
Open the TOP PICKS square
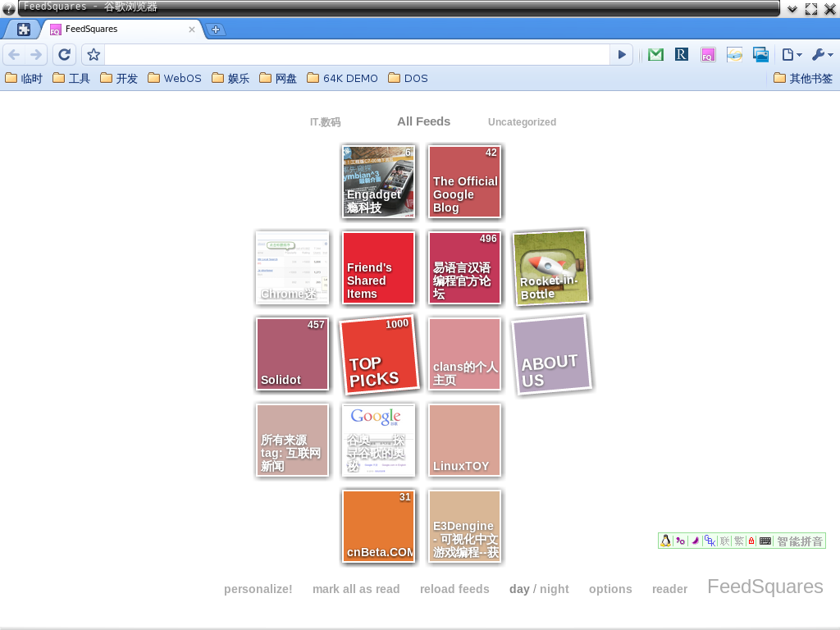point(379,354)
